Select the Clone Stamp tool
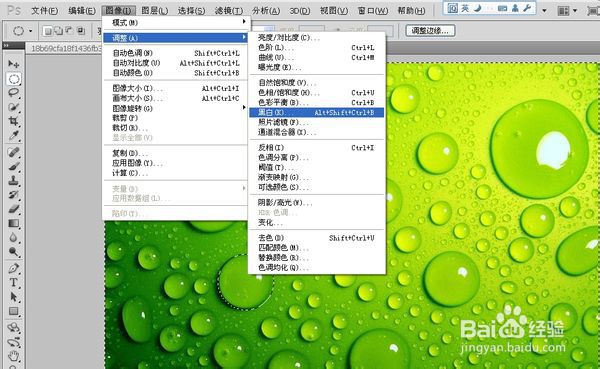 pos(14,180)
